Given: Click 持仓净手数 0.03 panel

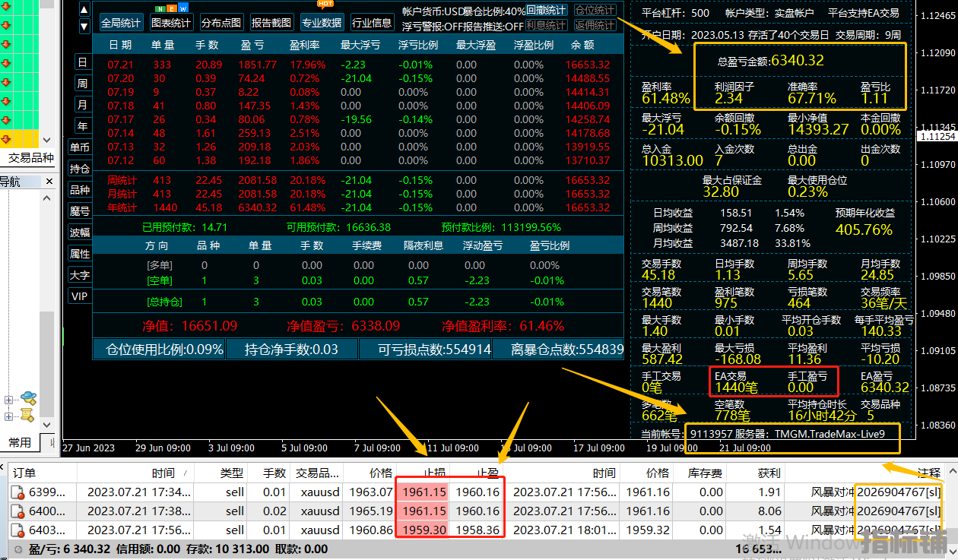Looking at the screenshot, I should [x=292, y=350].
